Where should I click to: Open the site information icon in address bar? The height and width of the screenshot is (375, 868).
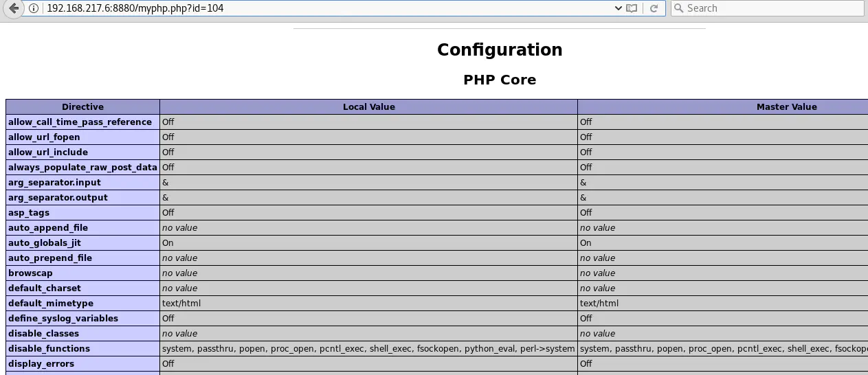(34, 8)
